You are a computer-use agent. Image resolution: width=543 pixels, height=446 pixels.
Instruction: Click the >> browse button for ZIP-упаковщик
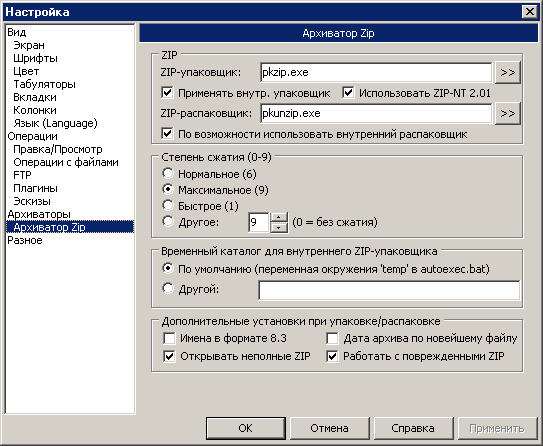(x=508, y=72)
